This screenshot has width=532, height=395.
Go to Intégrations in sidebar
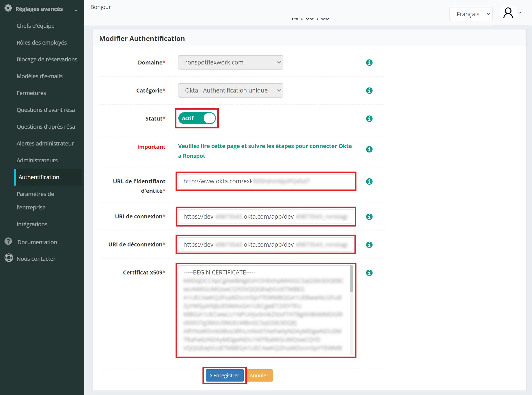coord(32,224)
